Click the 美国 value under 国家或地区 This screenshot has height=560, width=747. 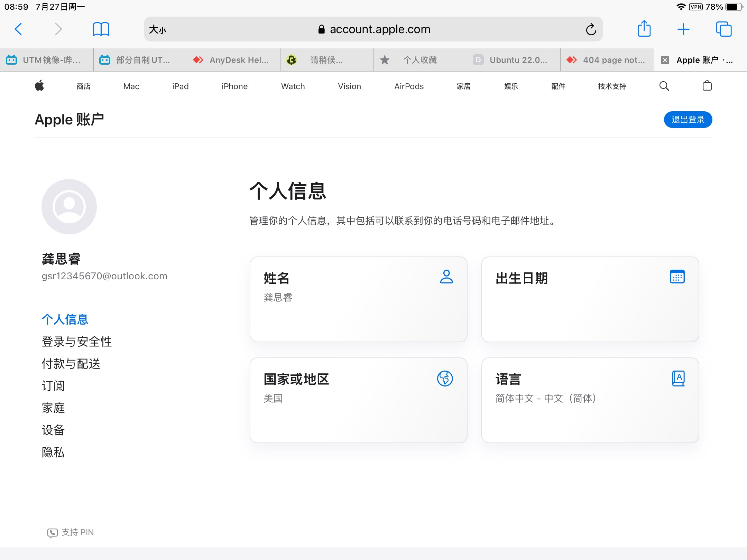pos(273,398)
